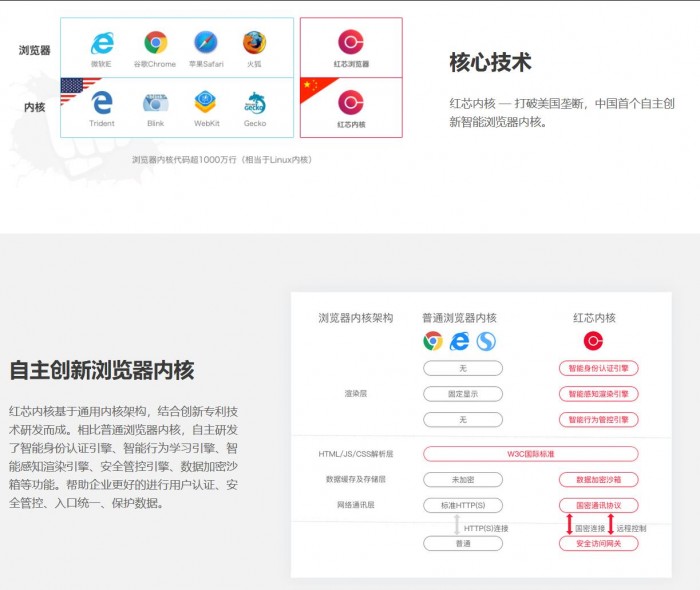Click red logo under 红芯内核 column header
This screenshot has width=700, height=590.
click(593, 341)
